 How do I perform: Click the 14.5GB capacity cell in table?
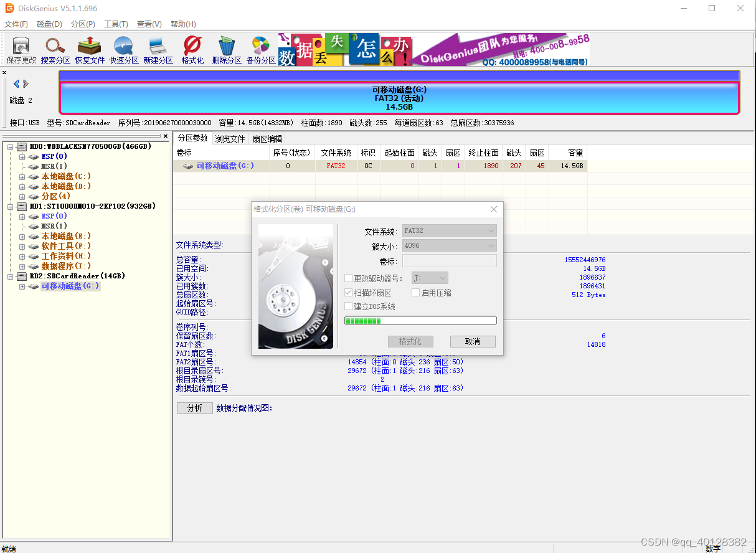click(568, 166)
